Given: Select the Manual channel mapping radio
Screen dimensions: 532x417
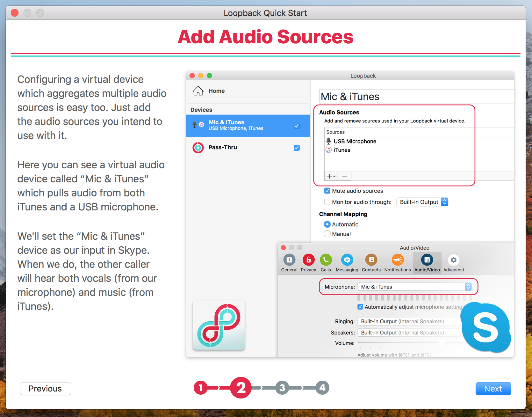Looking at the screenshot, I should point(327,234).
